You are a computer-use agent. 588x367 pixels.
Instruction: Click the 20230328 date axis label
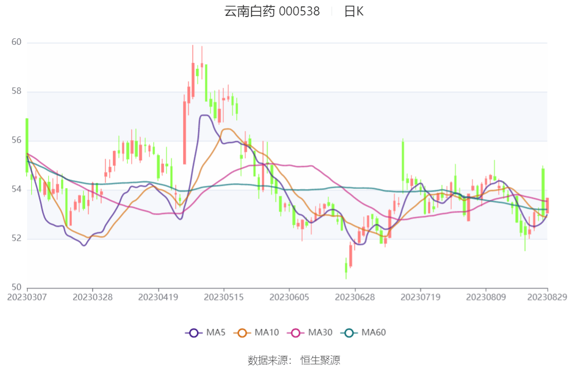coord(93,297)
